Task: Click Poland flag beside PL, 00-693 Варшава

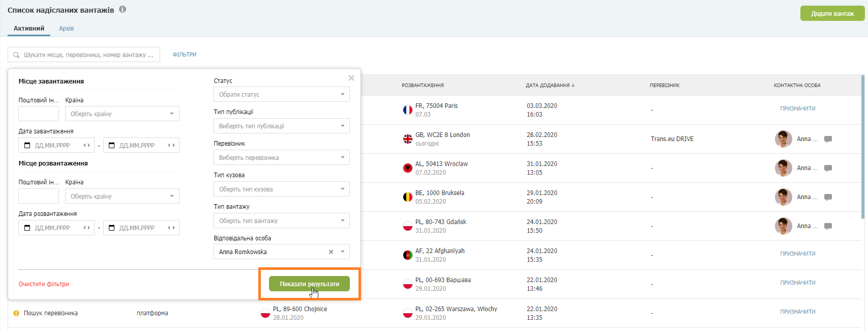Action: click(x=407, y=284)
